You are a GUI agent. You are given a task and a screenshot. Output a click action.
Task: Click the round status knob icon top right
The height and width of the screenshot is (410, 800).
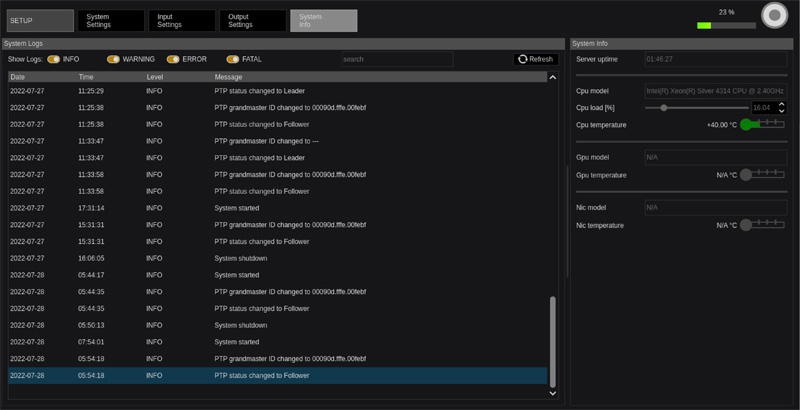click(x=773, y=16)
